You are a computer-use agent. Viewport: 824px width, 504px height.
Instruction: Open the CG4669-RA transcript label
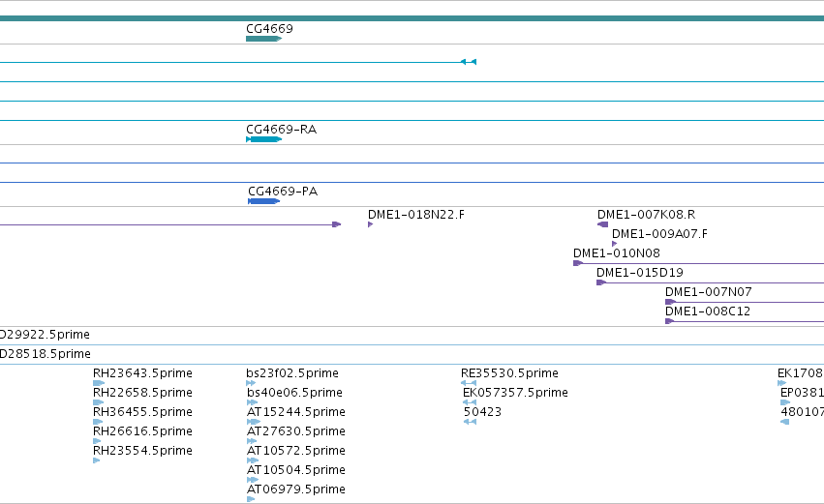pos(281,130)
